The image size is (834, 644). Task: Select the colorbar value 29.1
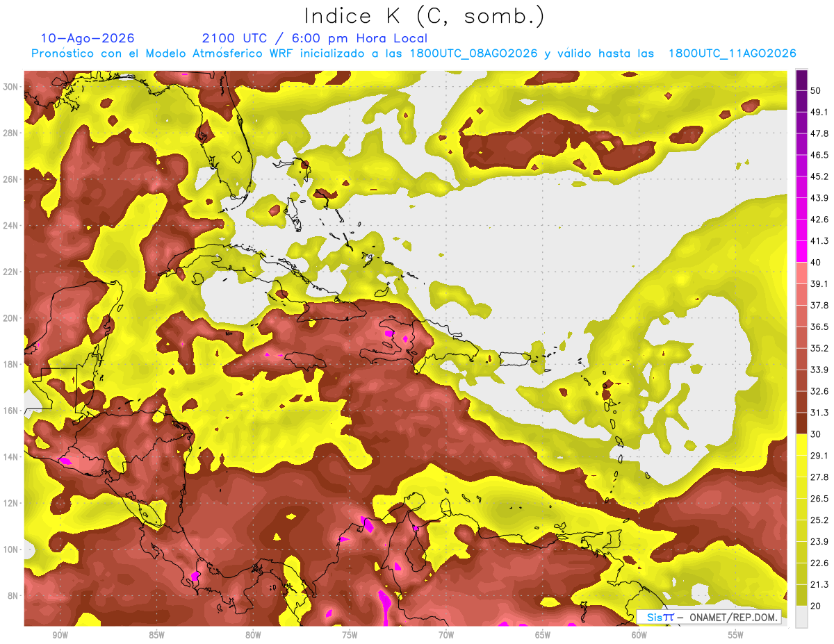tap(819, 456)
